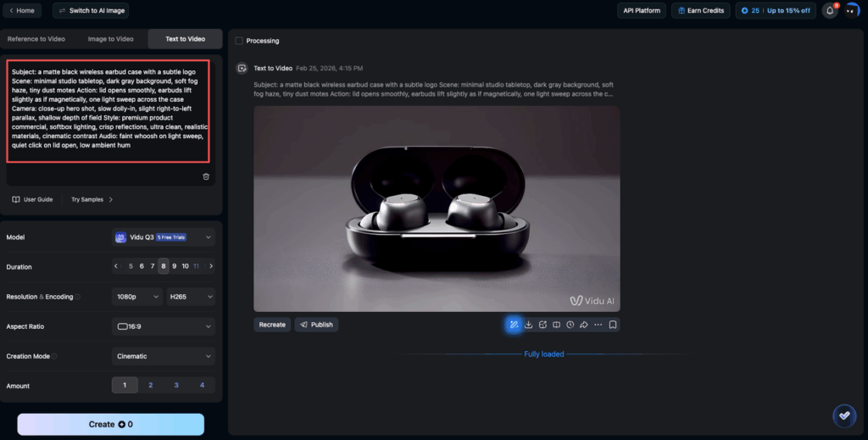Click the Text to Video type icon
The width and height of the screenshot is (868, 440).
coord(242,68)
